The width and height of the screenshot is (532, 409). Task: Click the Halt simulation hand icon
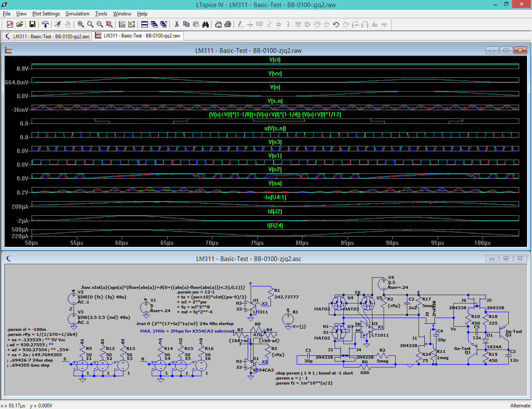click(x=67, y=25)
